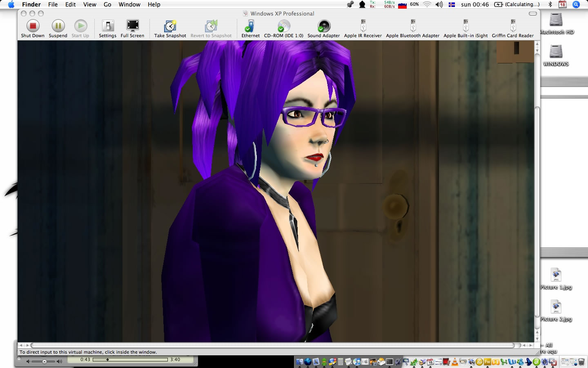Open Terminal in the Dock
The width and height of the screenshot is (588, 368).
(x=390, y=362)
